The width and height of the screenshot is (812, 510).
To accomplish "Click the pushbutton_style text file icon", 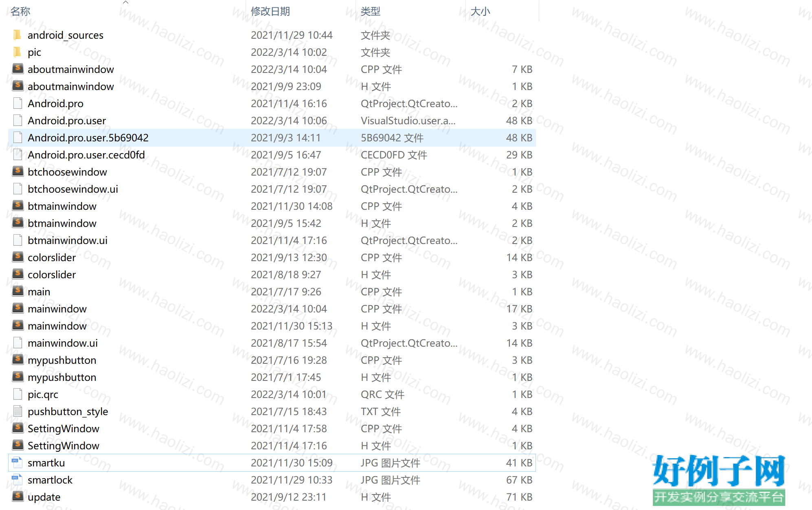I will point(18,411).
